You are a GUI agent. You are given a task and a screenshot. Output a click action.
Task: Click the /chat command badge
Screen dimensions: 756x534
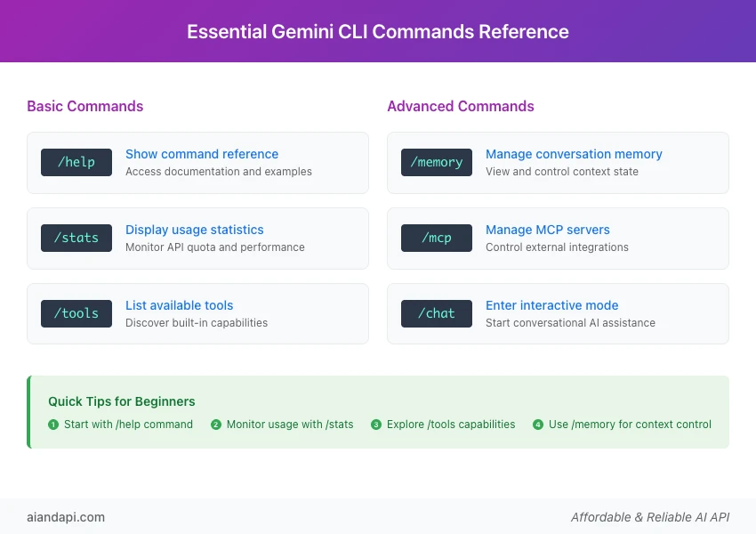(437, 313)
